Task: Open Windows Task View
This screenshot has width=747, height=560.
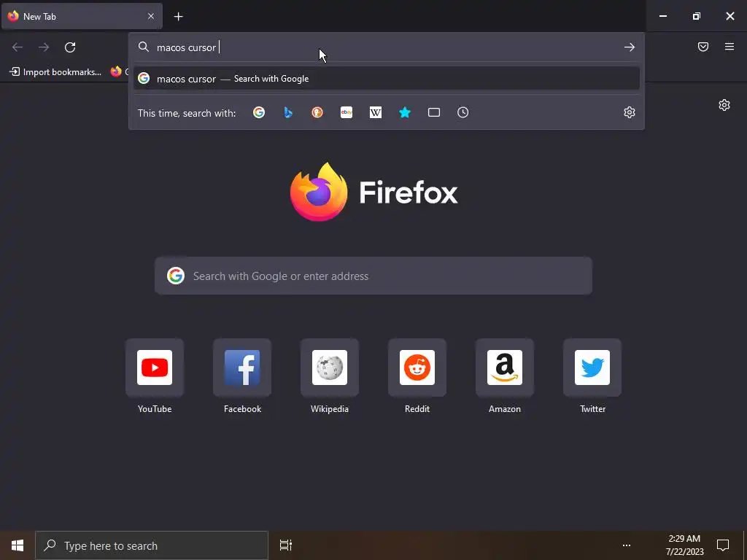Action: tap(286, 545)
